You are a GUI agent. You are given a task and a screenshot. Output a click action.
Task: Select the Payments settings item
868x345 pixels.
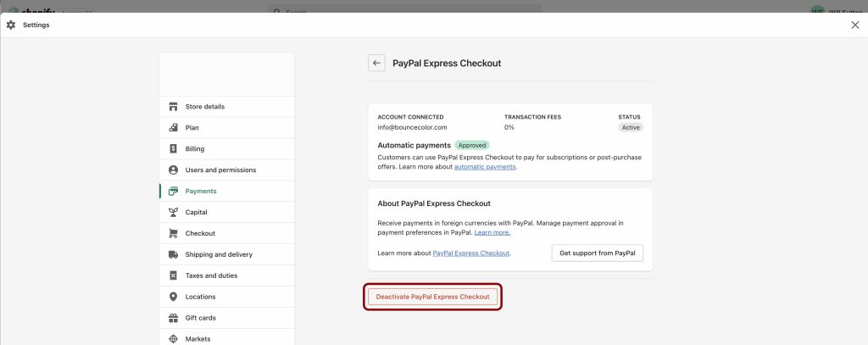(x=227, y=191)
